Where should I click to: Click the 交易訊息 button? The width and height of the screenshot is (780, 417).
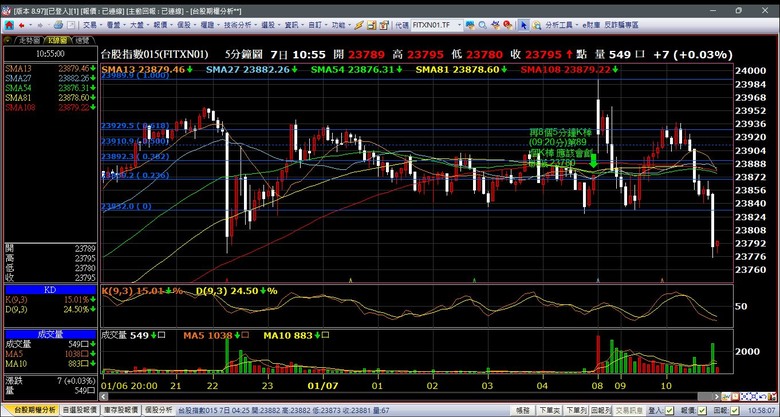click(629, 411)
